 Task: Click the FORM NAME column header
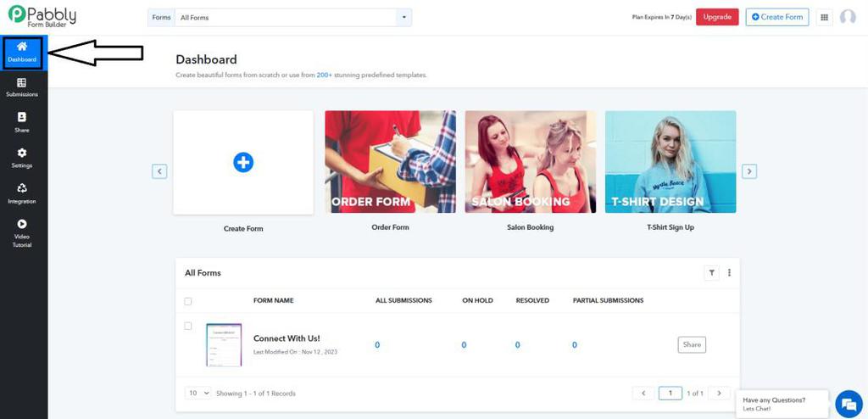(274, 300)
